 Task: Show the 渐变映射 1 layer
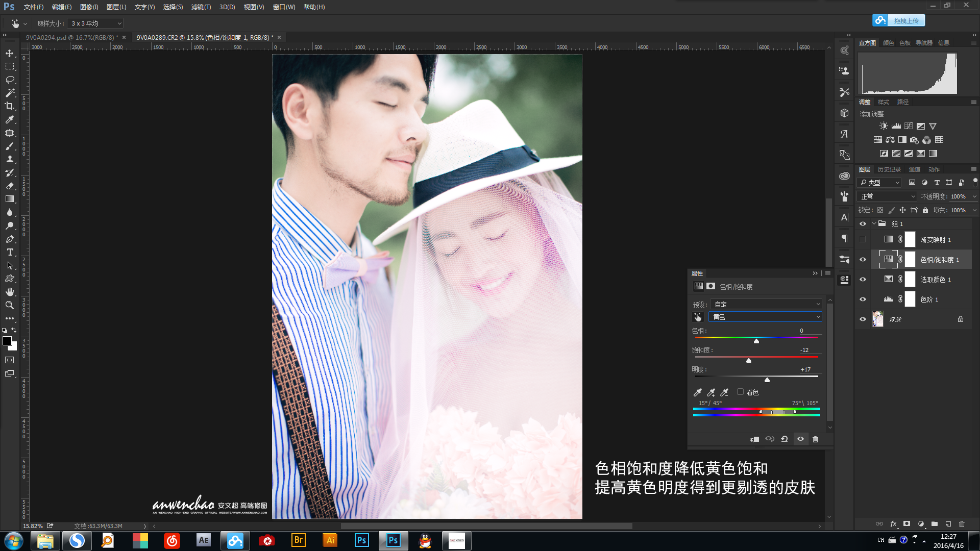click(863, 239)
